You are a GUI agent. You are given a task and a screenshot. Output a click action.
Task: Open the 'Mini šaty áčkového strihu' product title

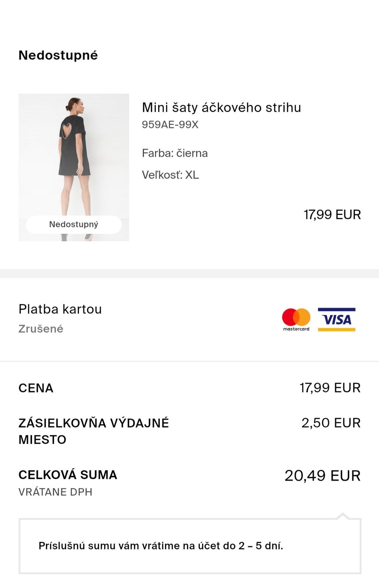pos(221,107)
